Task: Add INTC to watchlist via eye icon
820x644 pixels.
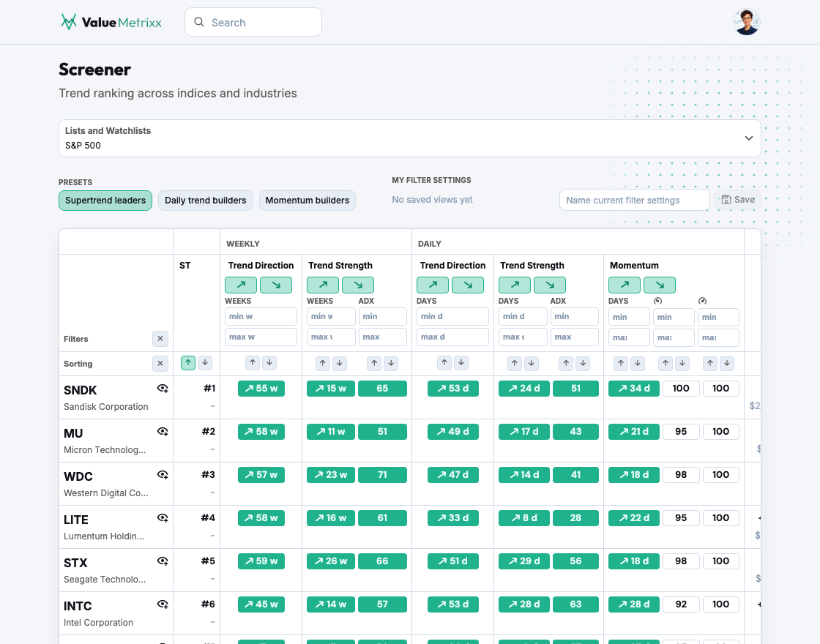Action: [163, 604]
